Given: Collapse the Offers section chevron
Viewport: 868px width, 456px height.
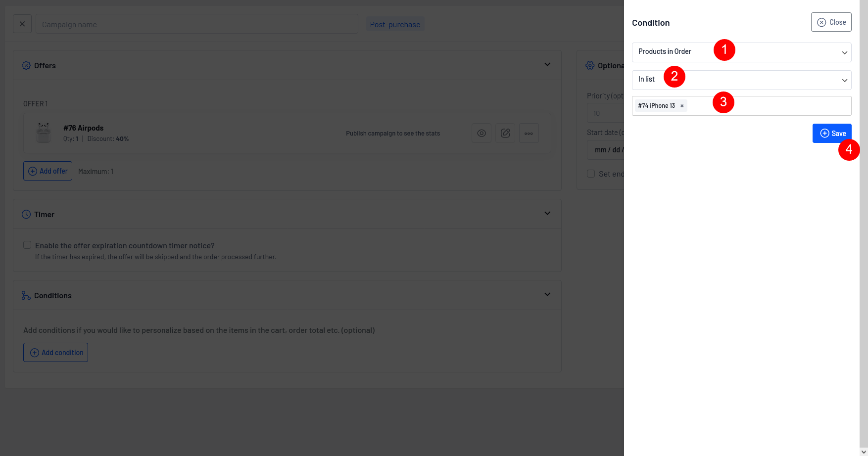Looking at the screenshot, I should point(547,64).
